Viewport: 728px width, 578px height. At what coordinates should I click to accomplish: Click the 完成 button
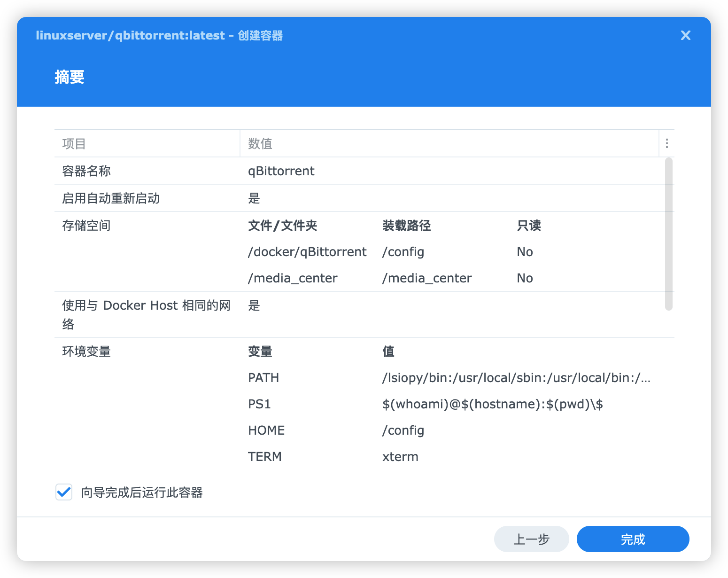632,539
